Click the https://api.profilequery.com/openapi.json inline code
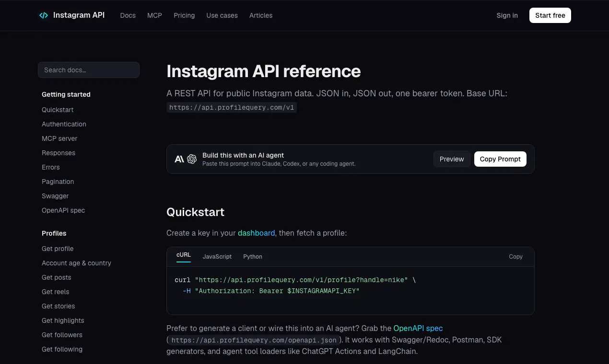The height and width of the screenshot is (364, 609). (x=254, y=340)
